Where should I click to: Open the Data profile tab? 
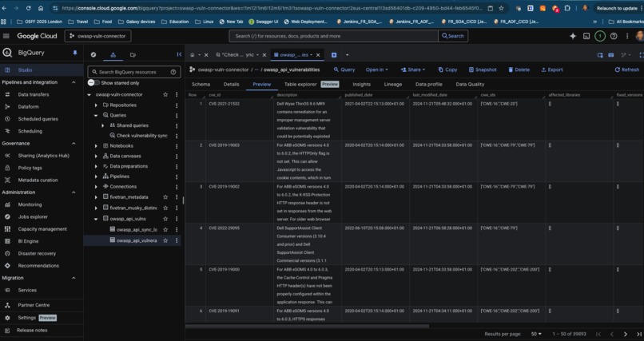tap(429, 84)
